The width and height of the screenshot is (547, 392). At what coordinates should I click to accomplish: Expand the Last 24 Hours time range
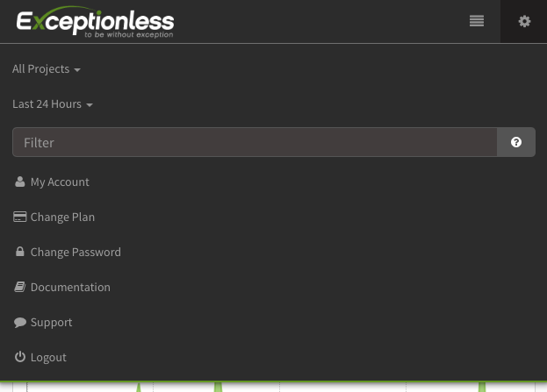(x=53, y=104)
